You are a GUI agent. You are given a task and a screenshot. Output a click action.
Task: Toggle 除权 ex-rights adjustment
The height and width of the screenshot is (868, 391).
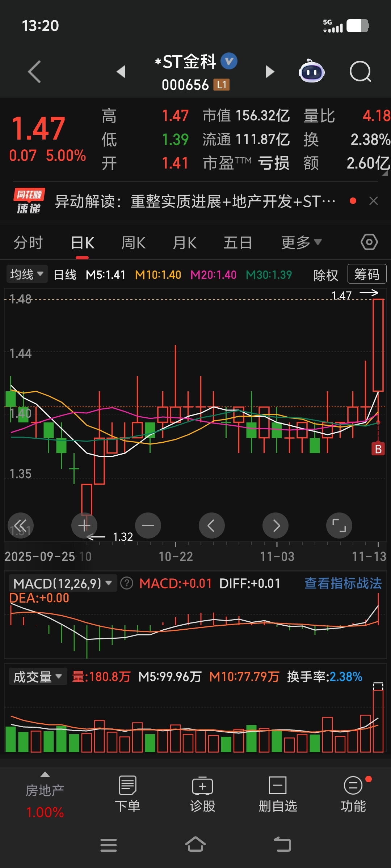[x=325, y=275]
